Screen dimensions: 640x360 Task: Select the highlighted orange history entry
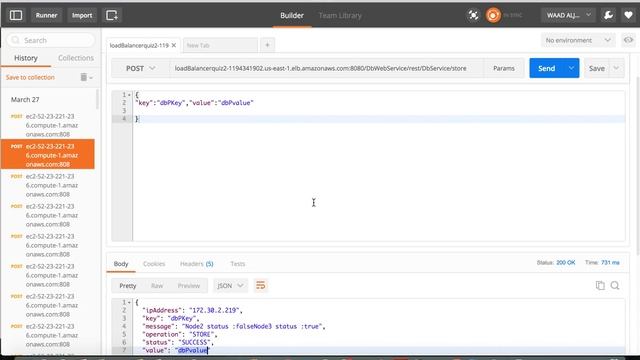(x=48, y=155)
